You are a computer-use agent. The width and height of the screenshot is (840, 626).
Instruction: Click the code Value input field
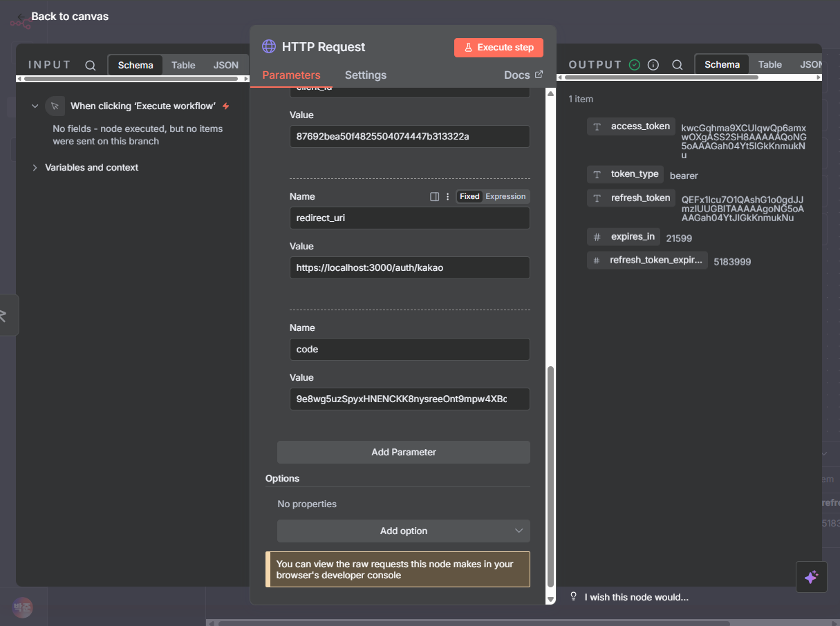click(409, 399)
